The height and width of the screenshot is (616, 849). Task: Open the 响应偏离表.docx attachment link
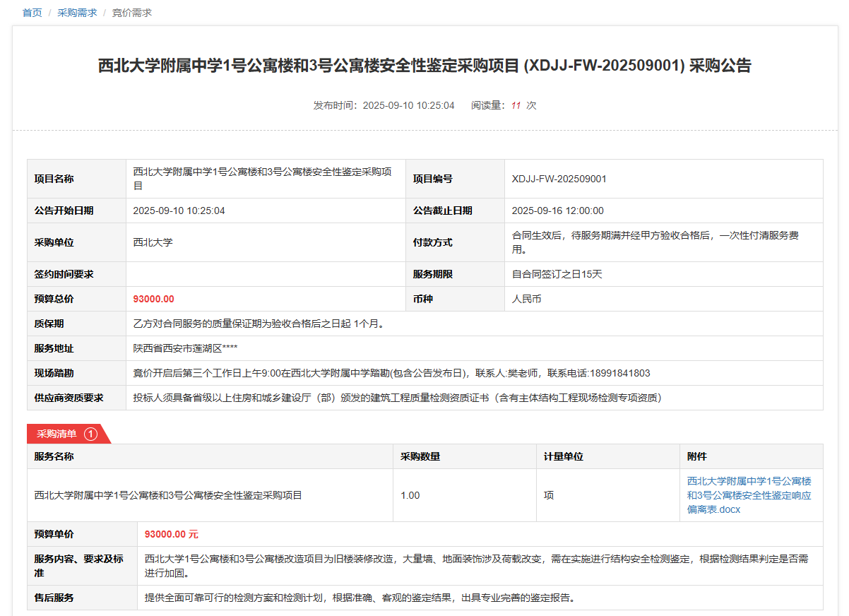(x=749, y=495)
